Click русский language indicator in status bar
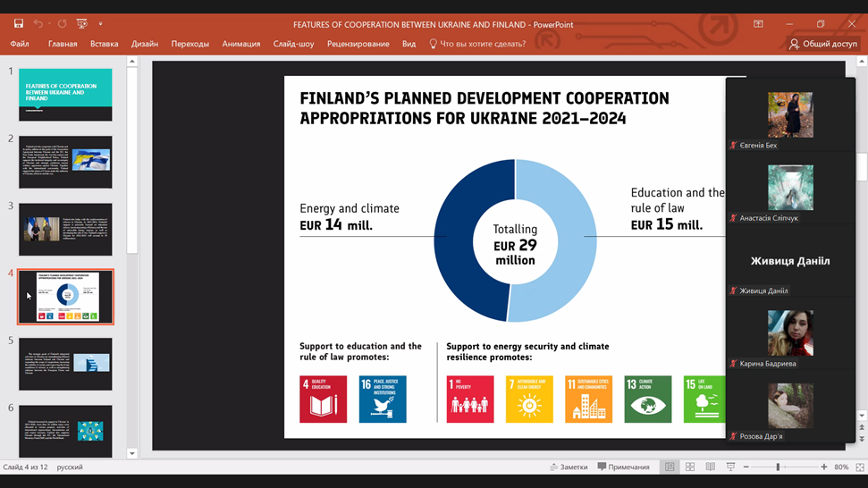868x488 pixels. click(70, 467)
